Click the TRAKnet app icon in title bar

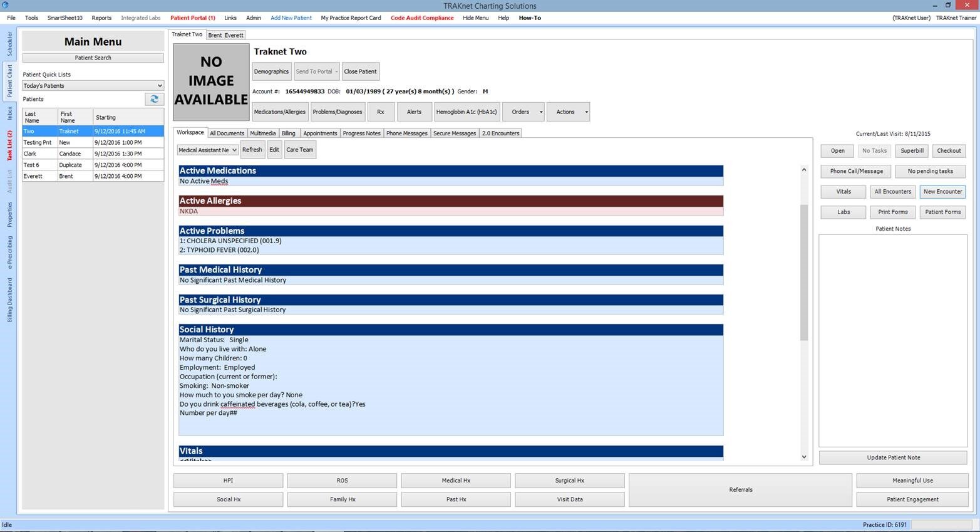(5, 5)
